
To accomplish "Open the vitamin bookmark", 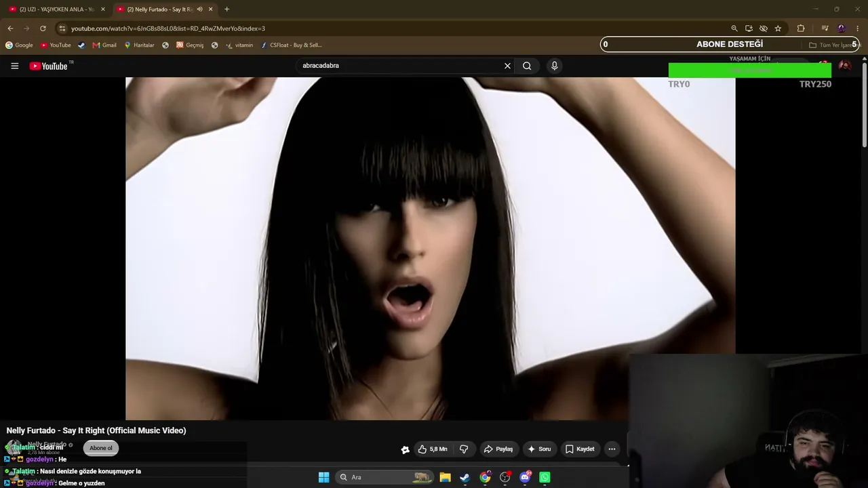I will pos(239,45).
